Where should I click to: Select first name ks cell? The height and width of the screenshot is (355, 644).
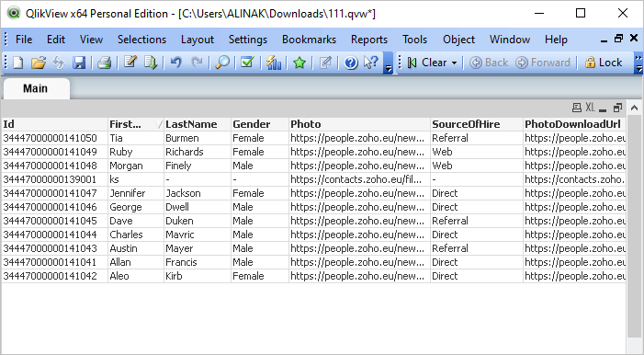click(136, 179)
